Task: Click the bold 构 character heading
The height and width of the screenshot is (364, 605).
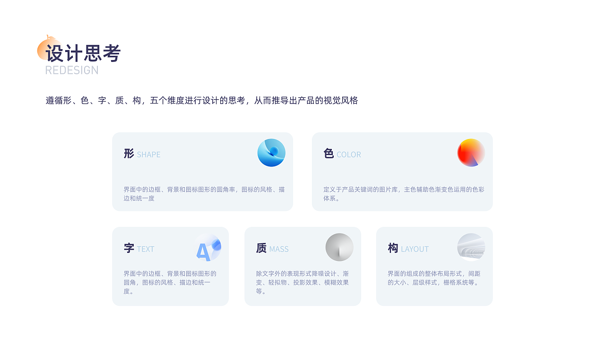Action: click(x=393, y=248)
